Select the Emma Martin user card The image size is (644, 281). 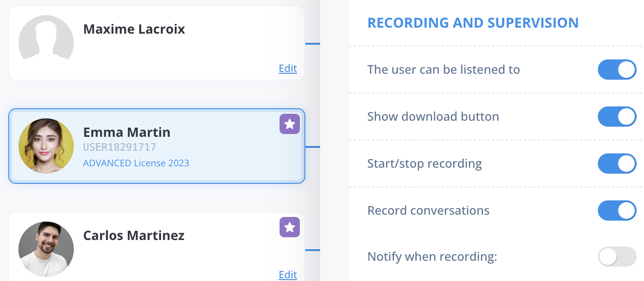pos(157,146)
